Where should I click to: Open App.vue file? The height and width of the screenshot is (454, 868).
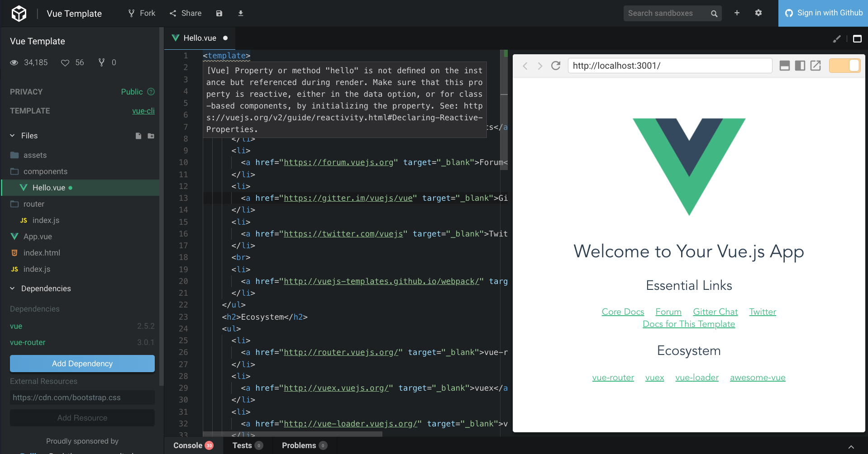pos(80,236)
